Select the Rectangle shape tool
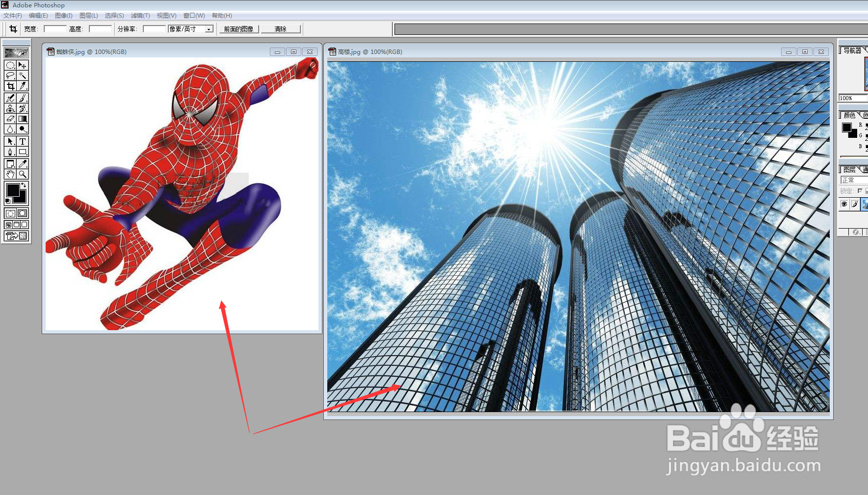868x495 pixels. (23, 152)
